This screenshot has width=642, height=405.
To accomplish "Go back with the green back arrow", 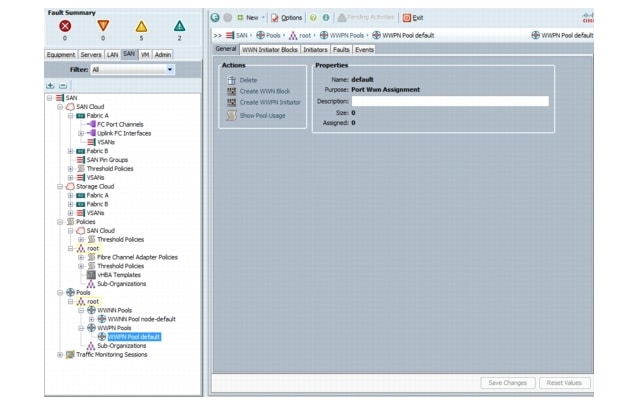I will pos(215,18).
